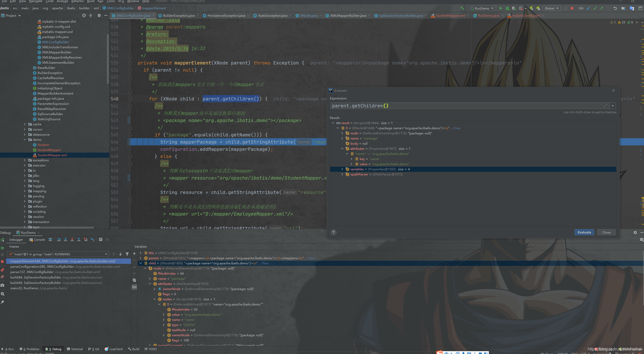Click Git Commit green checkmark
This screenshot has width=644, height=354.
tap(595, 8)
